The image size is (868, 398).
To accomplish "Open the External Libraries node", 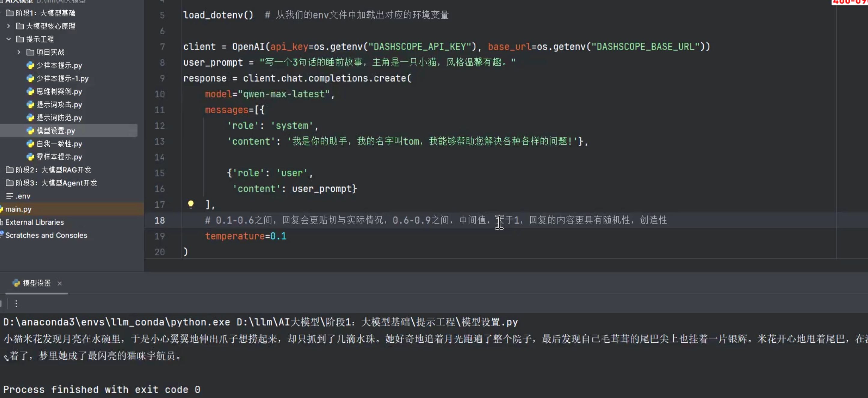I will pyautogui.click(x=34, y=222).
